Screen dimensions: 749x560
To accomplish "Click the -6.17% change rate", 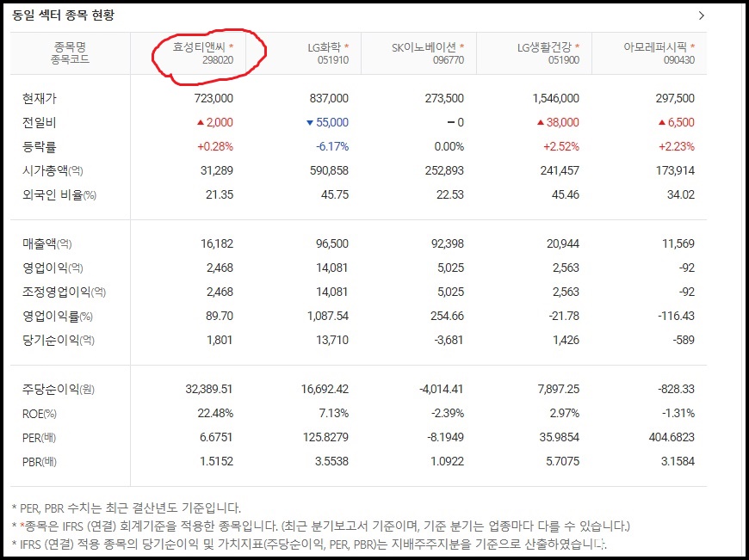I will (332, 146).
